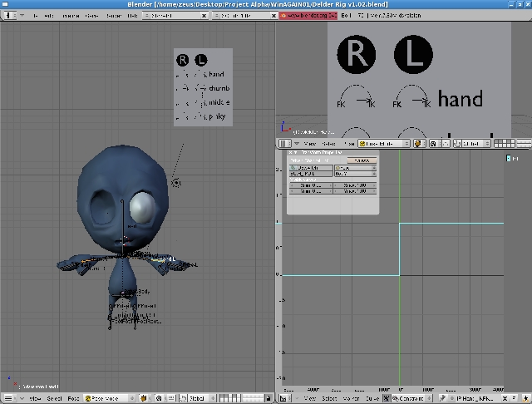Click the Ymin value field
This screenshot has width=532, height=404.
click(311, 191)
